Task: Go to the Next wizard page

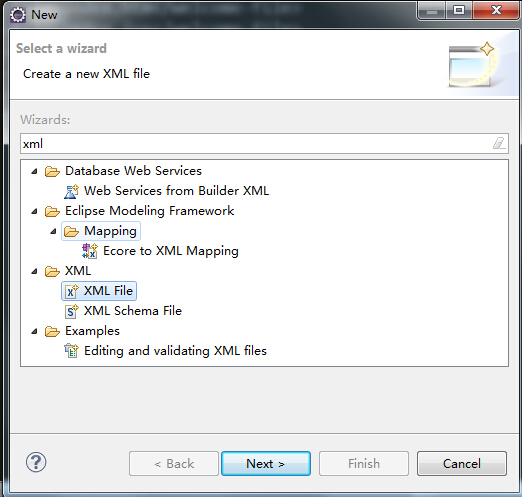Action: coord(266,463)
